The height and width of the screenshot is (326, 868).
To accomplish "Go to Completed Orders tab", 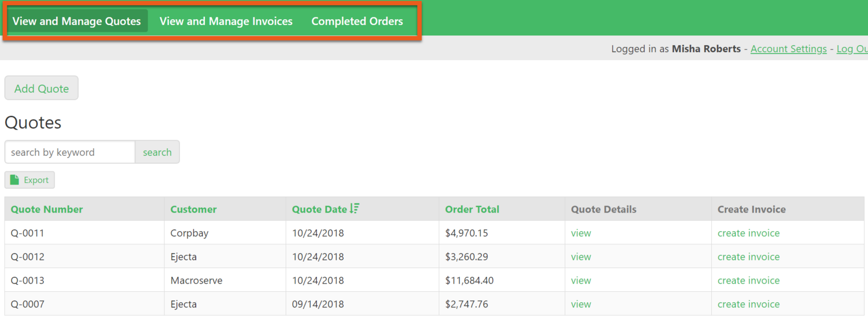I will [357, 21].
